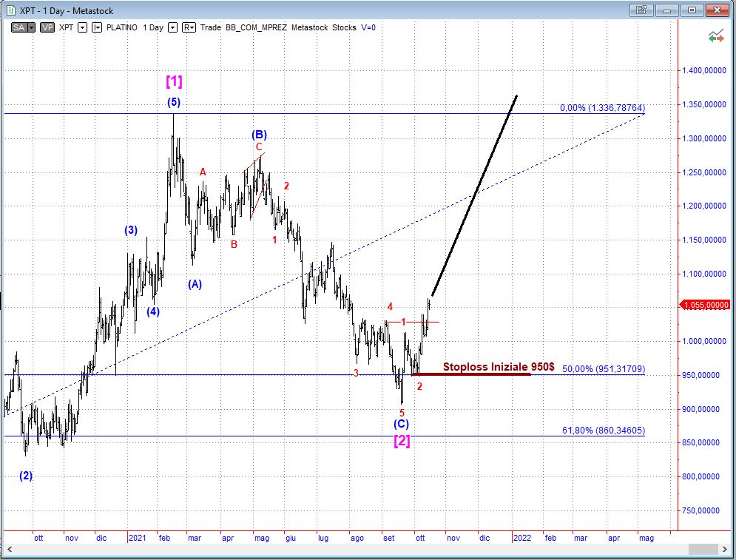Click the horizontal scrollbar thumb
This screenshot has width=736, height=560.
point(703,549)
